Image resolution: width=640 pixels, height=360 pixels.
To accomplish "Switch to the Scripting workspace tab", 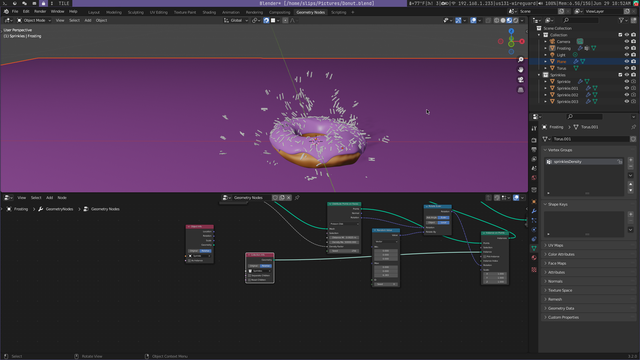I will pos(338,12).
